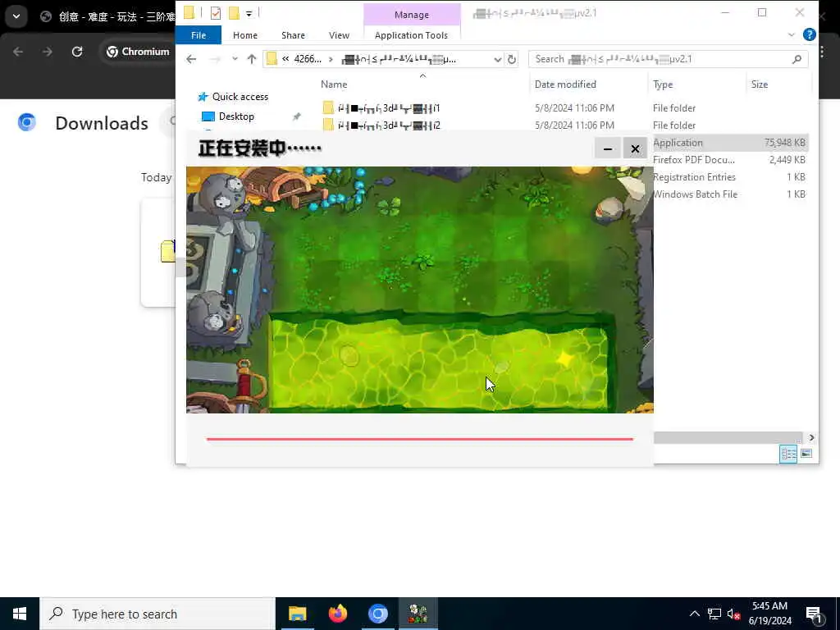Reload the Chromium page
This screenshot has height=630, width=840.
(77, 52)
